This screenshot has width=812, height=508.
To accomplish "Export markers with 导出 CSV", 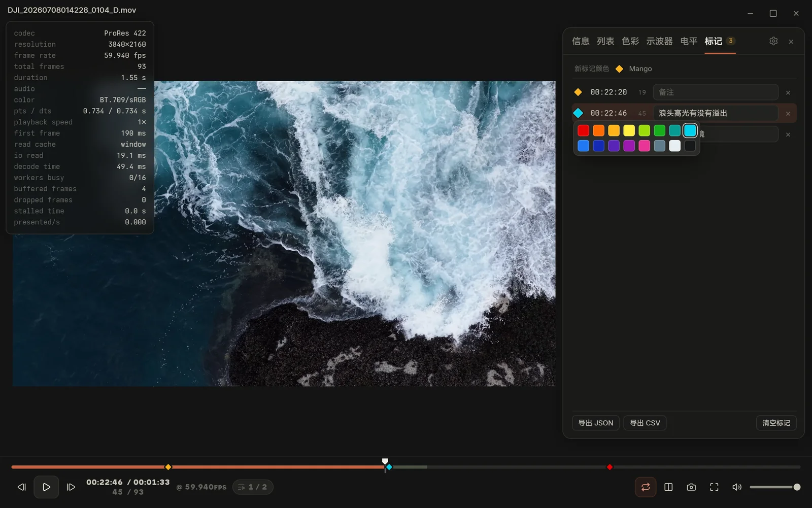I will [645, 423].
